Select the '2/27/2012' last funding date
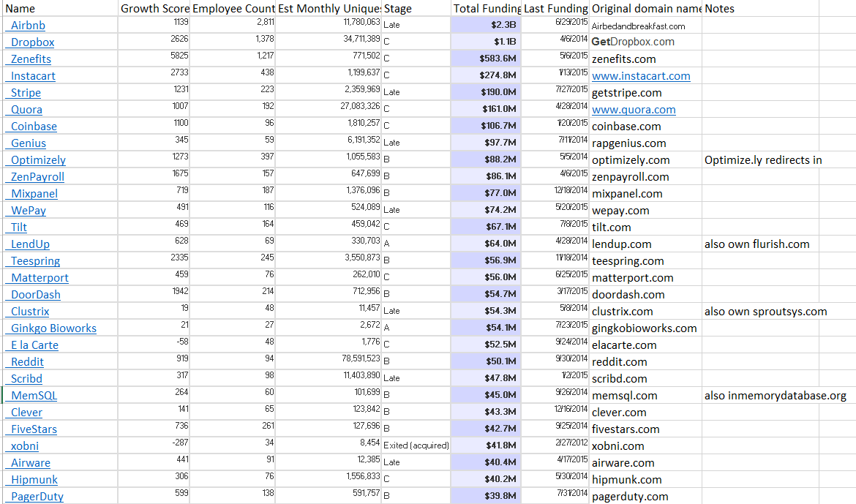The height and width of the screenshot is (504, 856). coord(556,445)
